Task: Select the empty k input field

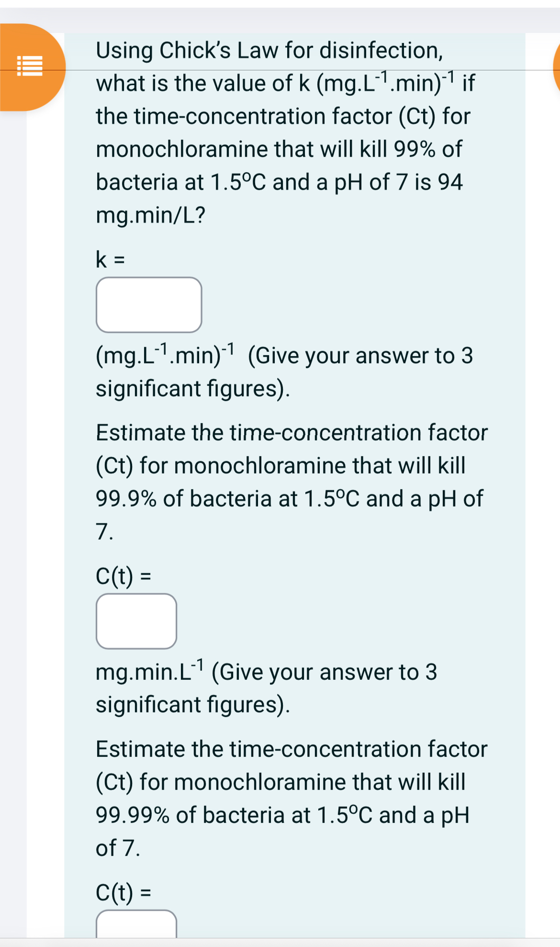Action: point(148,304)
